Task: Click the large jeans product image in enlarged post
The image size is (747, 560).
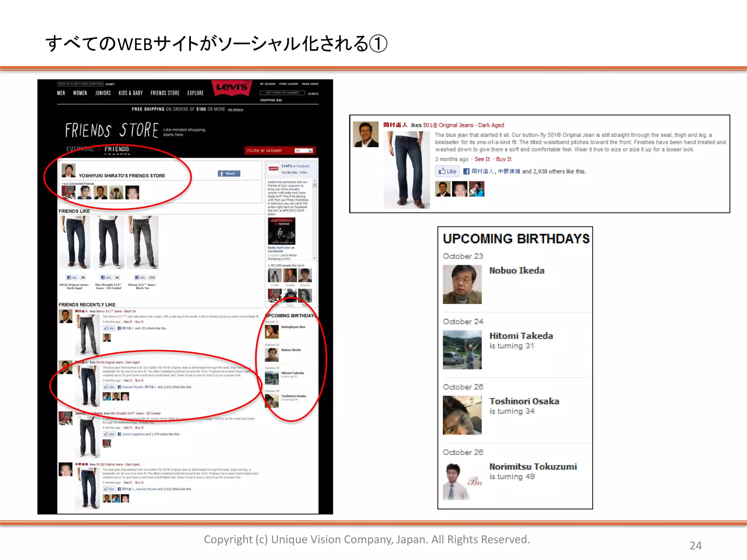Action: [407, 170]
